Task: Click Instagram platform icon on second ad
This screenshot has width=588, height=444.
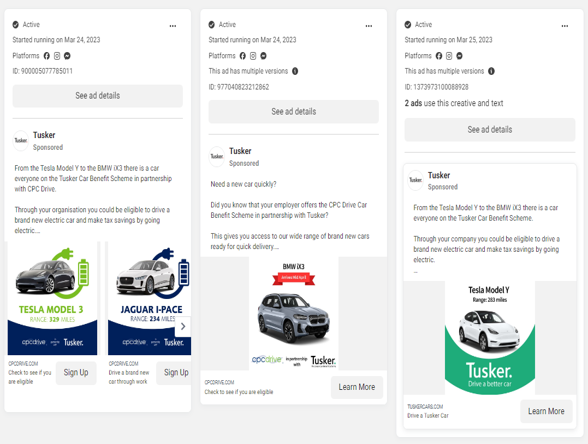Action: (253, 56)
